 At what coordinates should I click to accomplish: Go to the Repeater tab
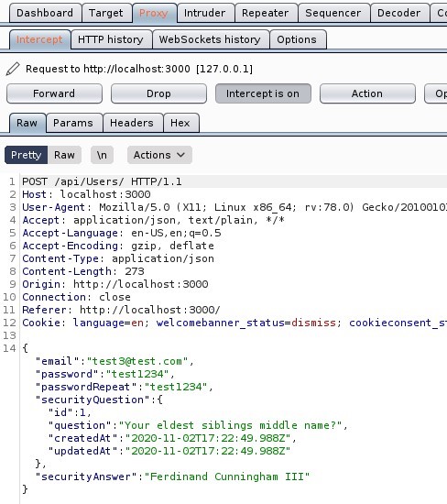[x=266, y=13]
